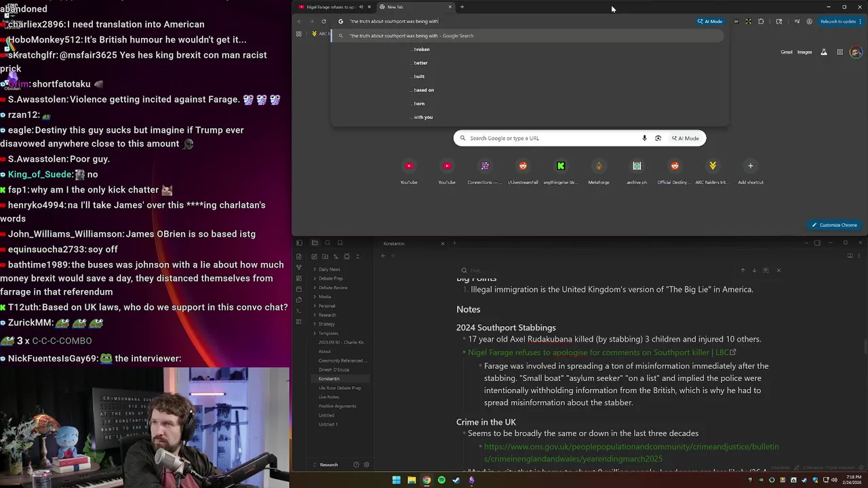Click Chrome's back arrow

(299, 22)
